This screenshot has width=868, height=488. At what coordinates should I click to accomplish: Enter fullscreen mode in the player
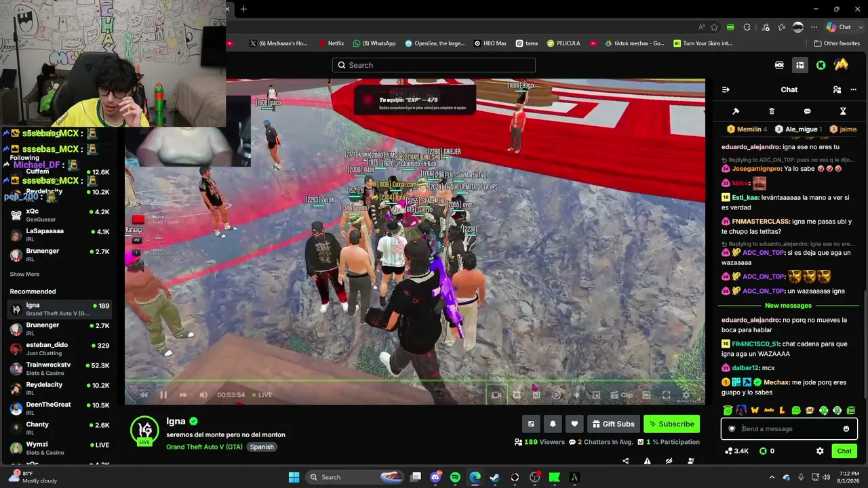[x=666, y=395]
